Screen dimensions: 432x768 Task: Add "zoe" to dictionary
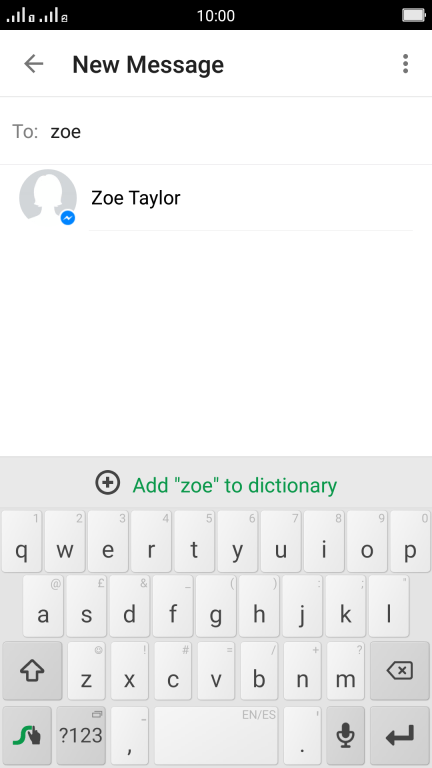(x=235, y=485)
